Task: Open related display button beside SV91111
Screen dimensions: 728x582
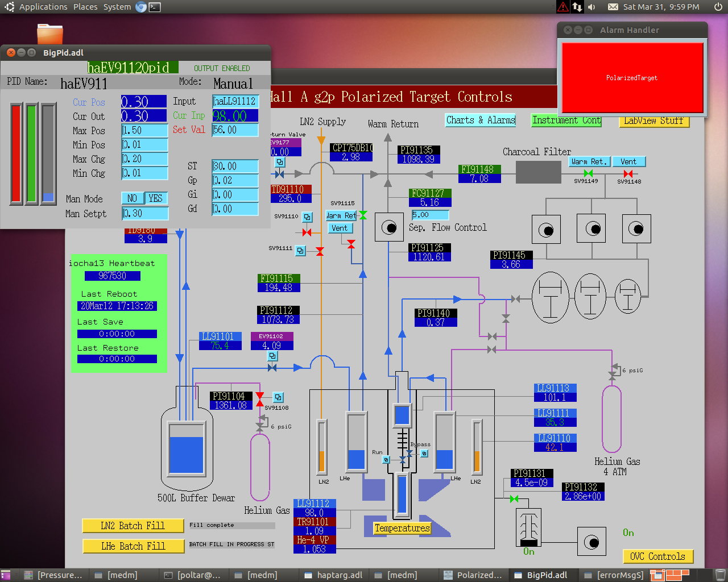Action: pyautogui.click(x=300, y=250)
